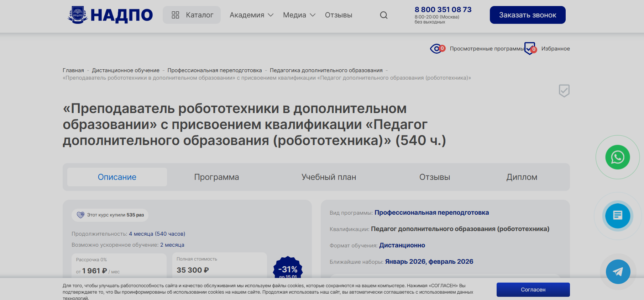Toggle bookmark checkmark for this course
Viewport: 644px width, 300px height.
pyautogui.click(x=564, y=91)
